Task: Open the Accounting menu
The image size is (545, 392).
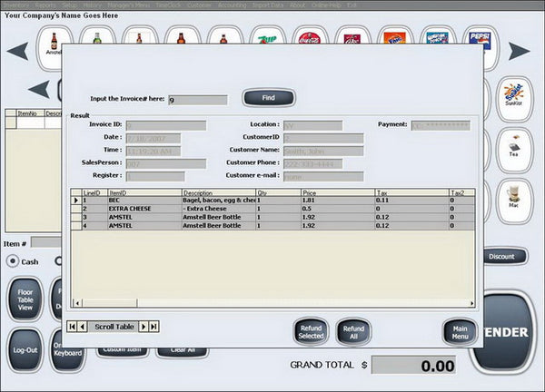Action: (x=232, y=5)
